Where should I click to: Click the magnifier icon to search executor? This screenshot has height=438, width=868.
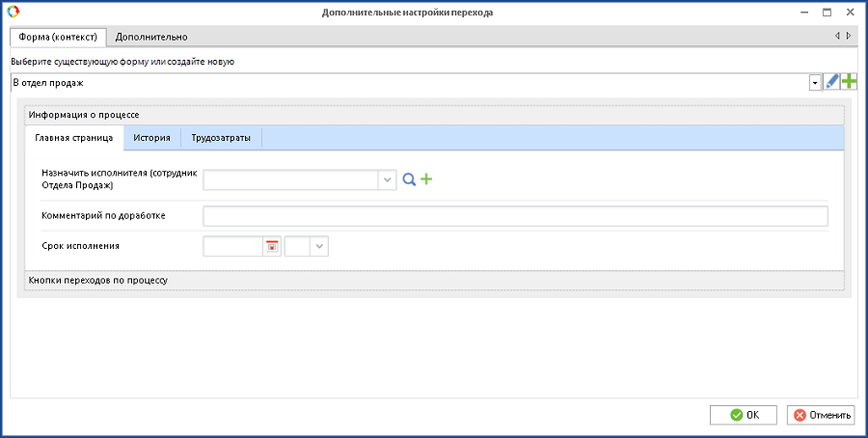coord(409,179)
